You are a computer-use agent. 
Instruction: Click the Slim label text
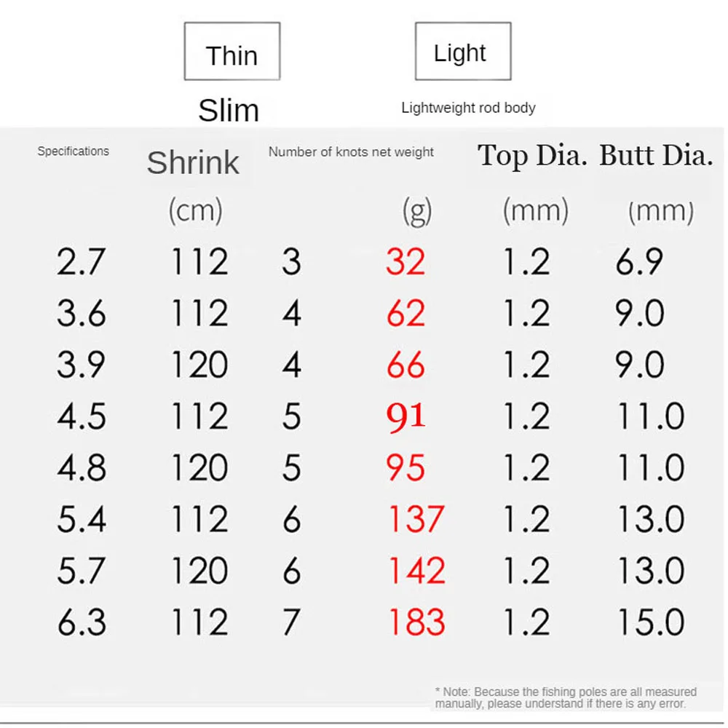pyautogui.click(x=229, y=111)
